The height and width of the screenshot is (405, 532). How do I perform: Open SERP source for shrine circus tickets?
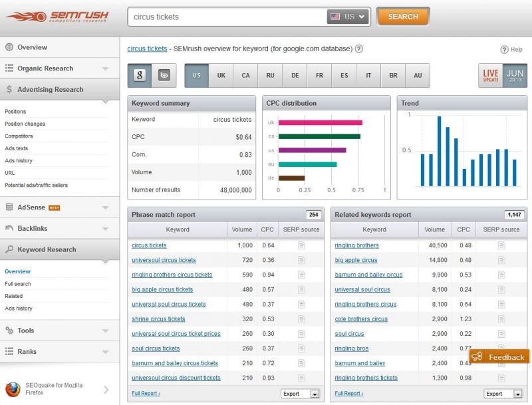(x=301, y=319)
